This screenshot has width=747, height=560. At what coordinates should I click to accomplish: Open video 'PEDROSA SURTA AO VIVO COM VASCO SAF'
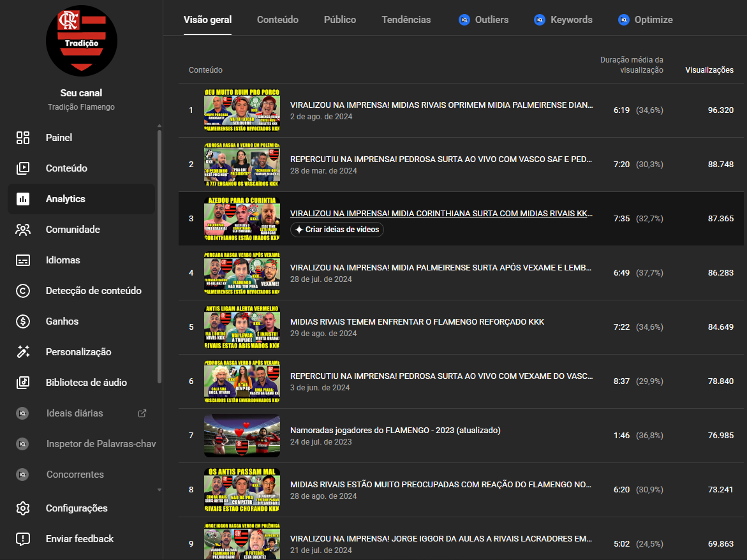click(x=441, y=159)
